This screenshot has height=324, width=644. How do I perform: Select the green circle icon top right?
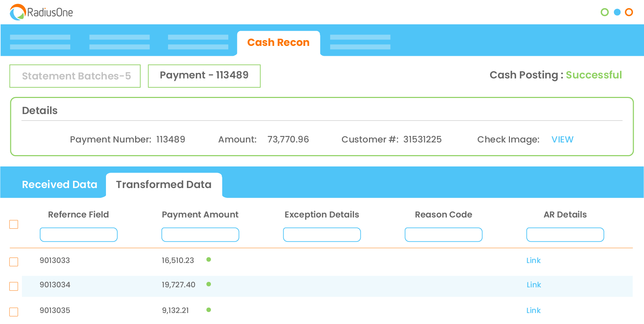(605, 12)
